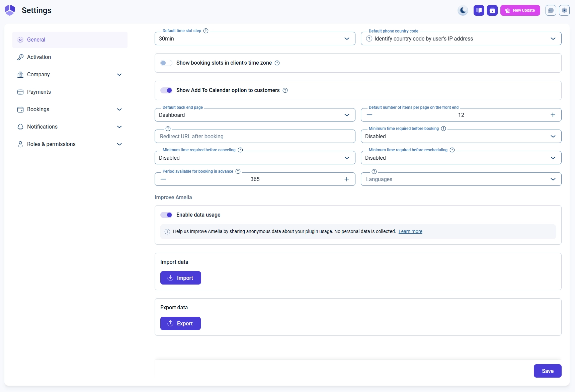Click help icon beside Minimum time before rescheduling
Viewport: 575px width, 392px height.
click(452, 150)
